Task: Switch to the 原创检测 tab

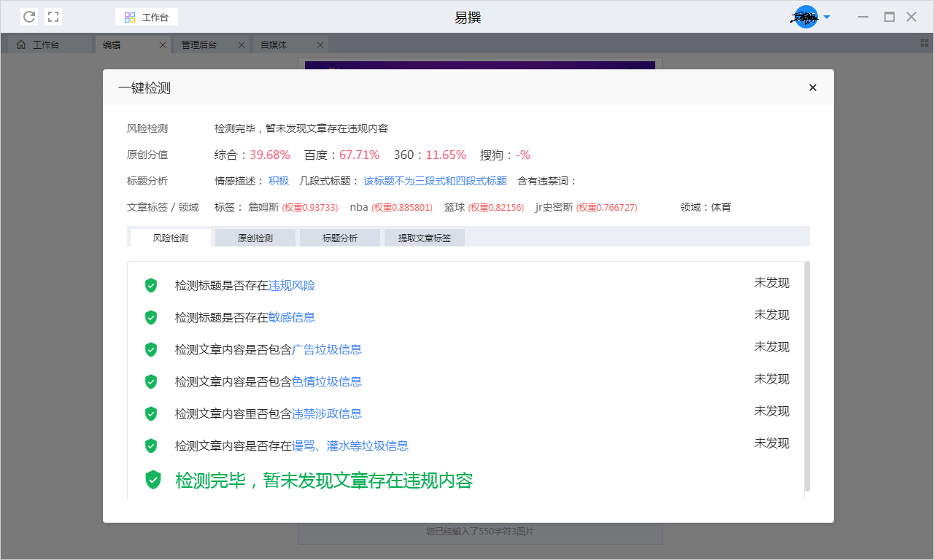Action: (x=255, y=238)
